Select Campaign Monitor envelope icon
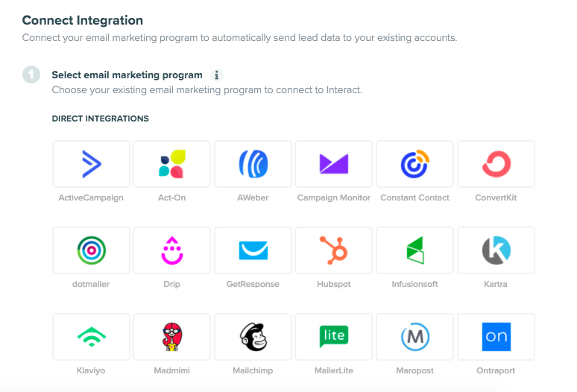Viewport: 577px width, 392px height. 334,164
